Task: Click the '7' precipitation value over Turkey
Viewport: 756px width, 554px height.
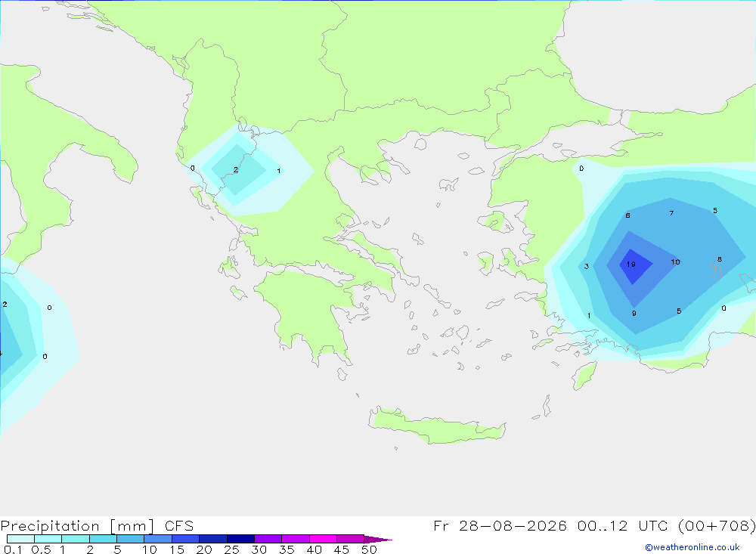Action: [671, 213]
